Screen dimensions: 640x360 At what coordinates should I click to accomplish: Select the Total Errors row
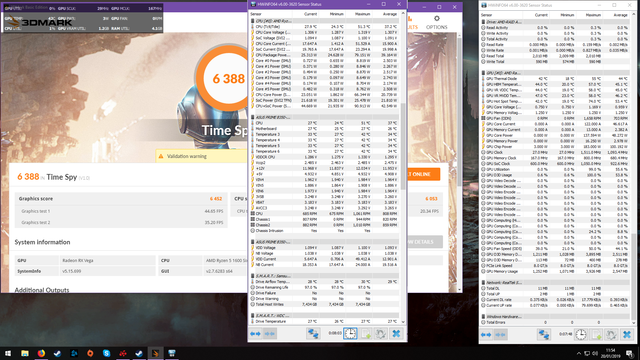point(555,322)
